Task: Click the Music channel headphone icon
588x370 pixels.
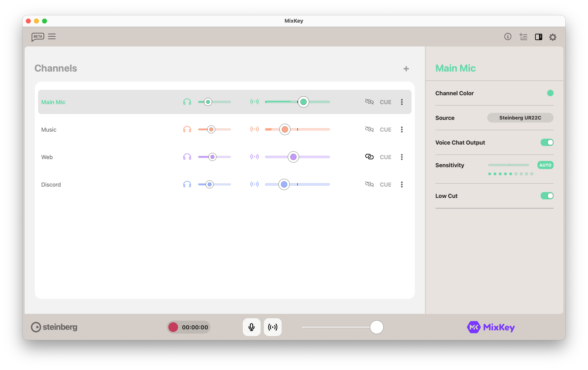Action: pyautogui.click(x=187, y=129)
